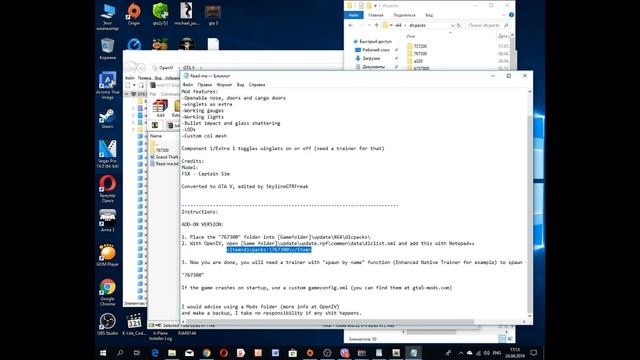
Task: Open the volume control in system tray
Action: 487,353
